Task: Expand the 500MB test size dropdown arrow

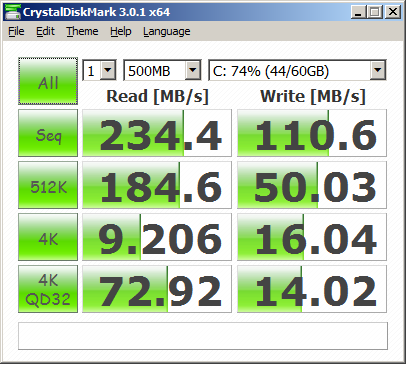Action: click(193, 70)
